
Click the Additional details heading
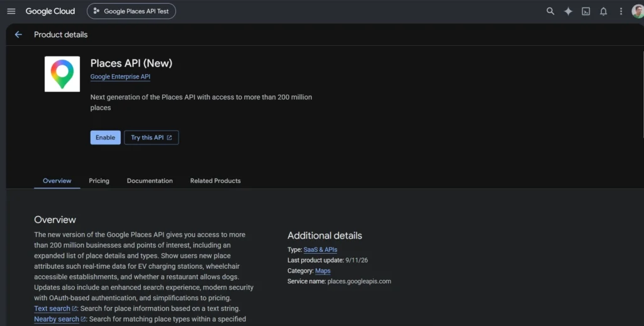click(325, 236)
